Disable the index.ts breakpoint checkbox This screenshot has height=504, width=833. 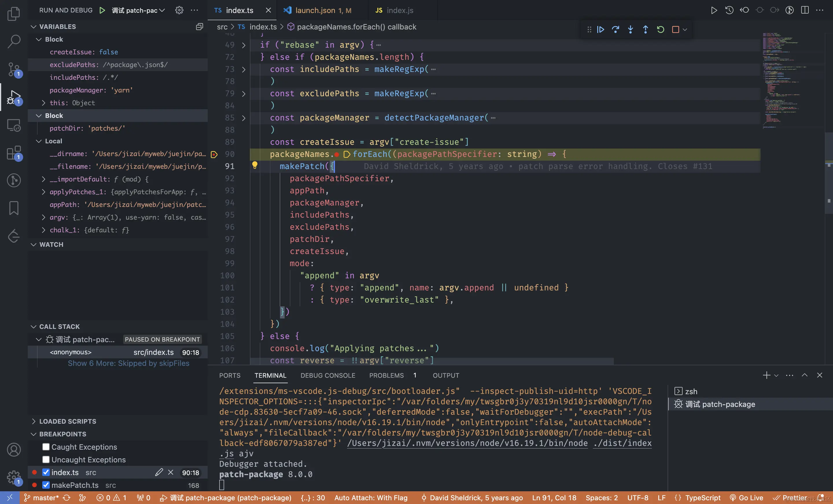[46, 472]
